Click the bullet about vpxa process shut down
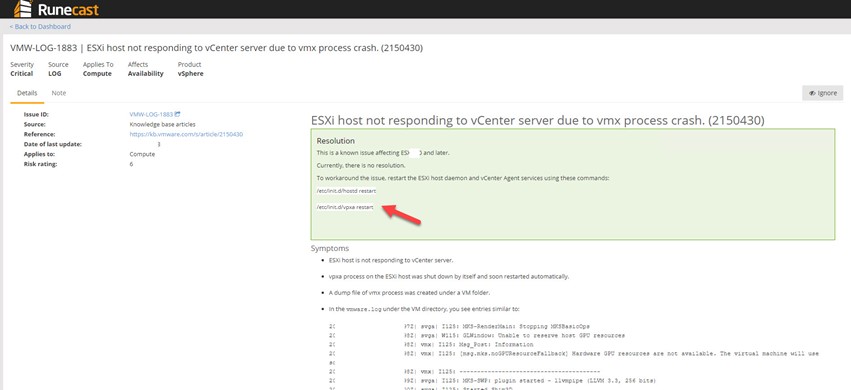The image size is (851, 390). coord(449,277)
